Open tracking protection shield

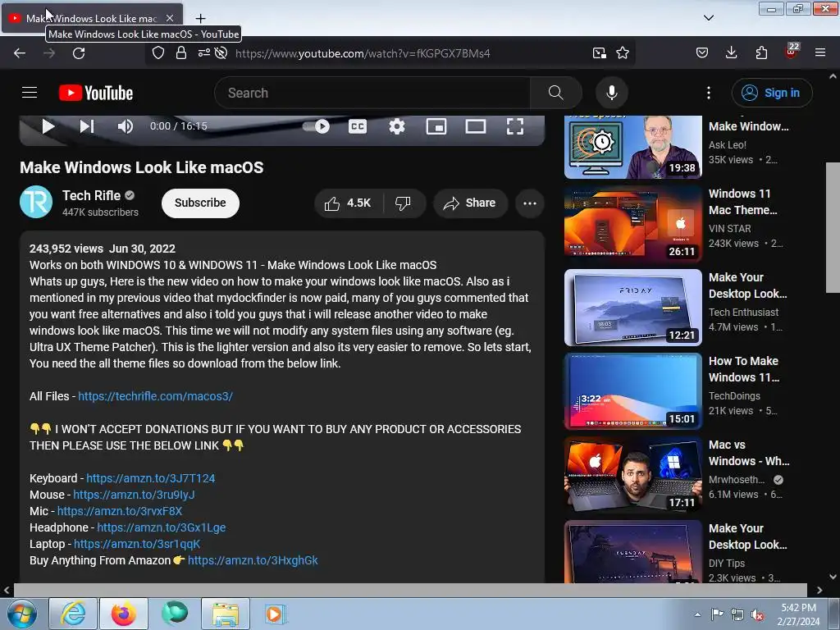[x=158, y=52]
